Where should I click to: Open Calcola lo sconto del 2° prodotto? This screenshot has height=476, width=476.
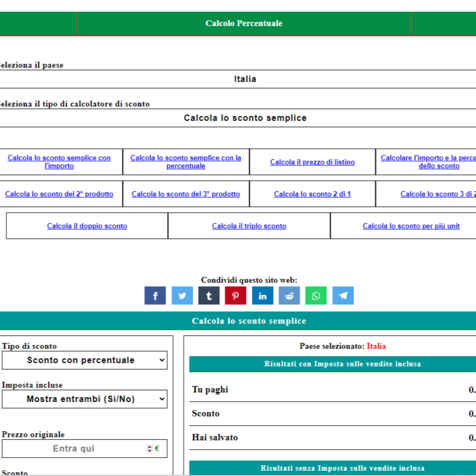click(x=59, y=194)
